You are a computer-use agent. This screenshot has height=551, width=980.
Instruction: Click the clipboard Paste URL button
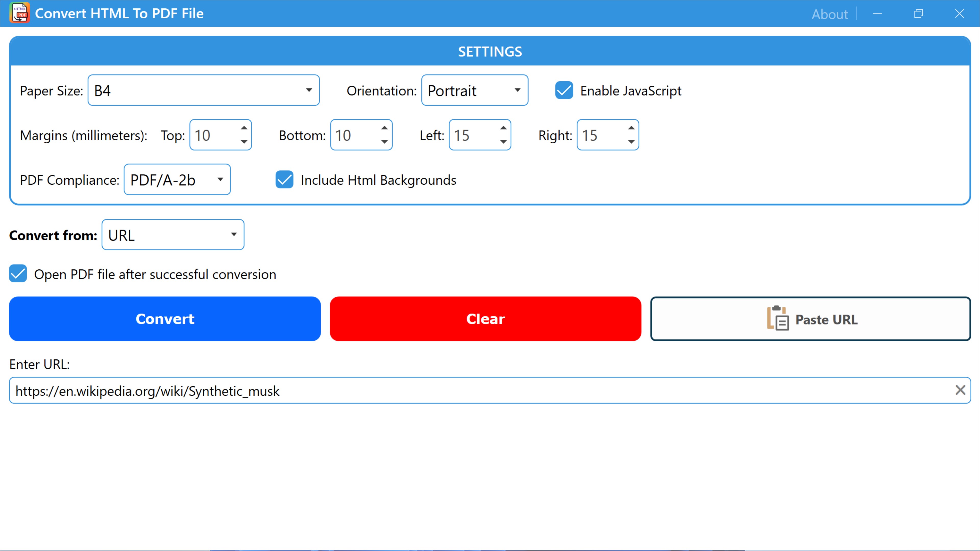tap(810, 319)
